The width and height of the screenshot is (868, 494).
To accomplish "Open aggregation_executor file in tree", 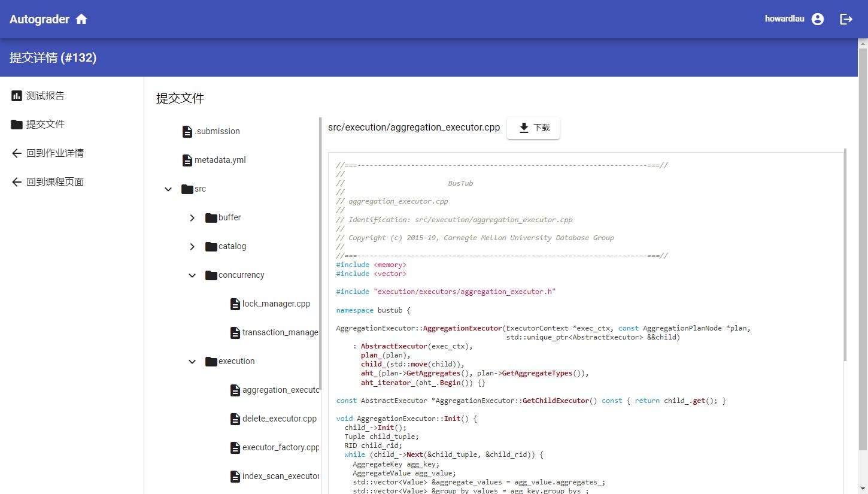I will click(281, 390).
